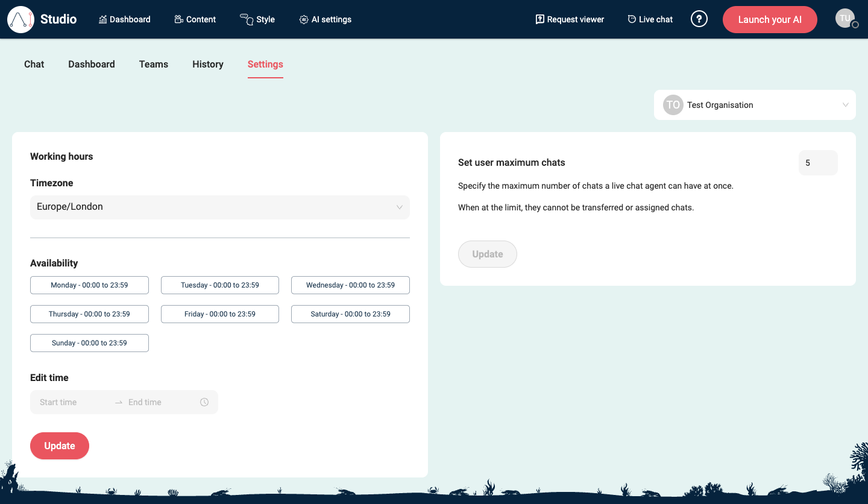Switch to the Teams tab
This screenshot has width=868, height=504.
click(x=153, y=64)
